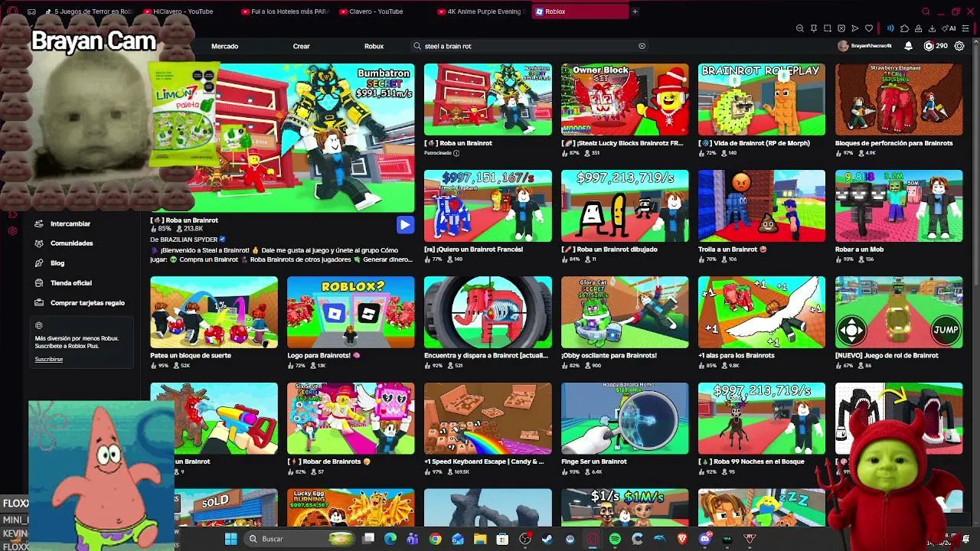Open Google Chrome from the taskbar
The image size is (980, 551).
point(436,539)
